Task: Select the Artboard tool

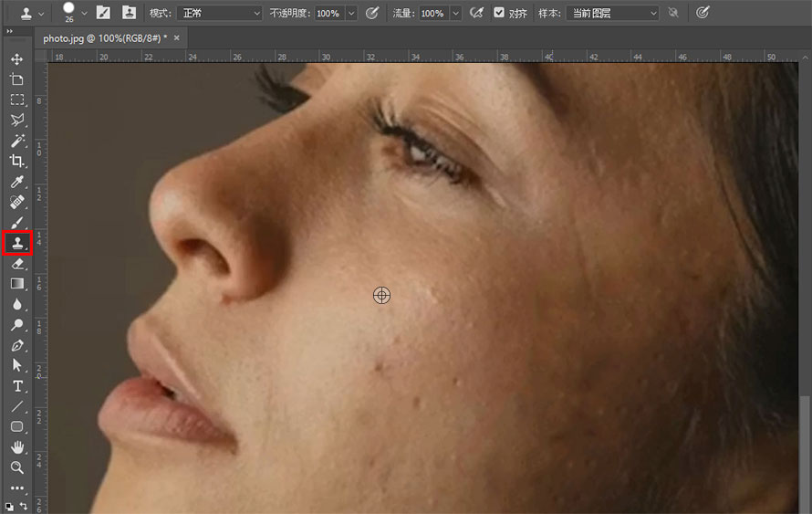Action: click(17, 79)
